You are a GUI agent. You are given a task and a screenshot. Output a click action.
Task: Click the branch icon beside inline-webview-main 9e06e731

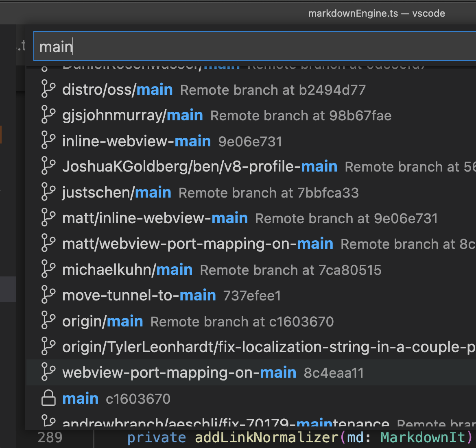tap(48, 140)
